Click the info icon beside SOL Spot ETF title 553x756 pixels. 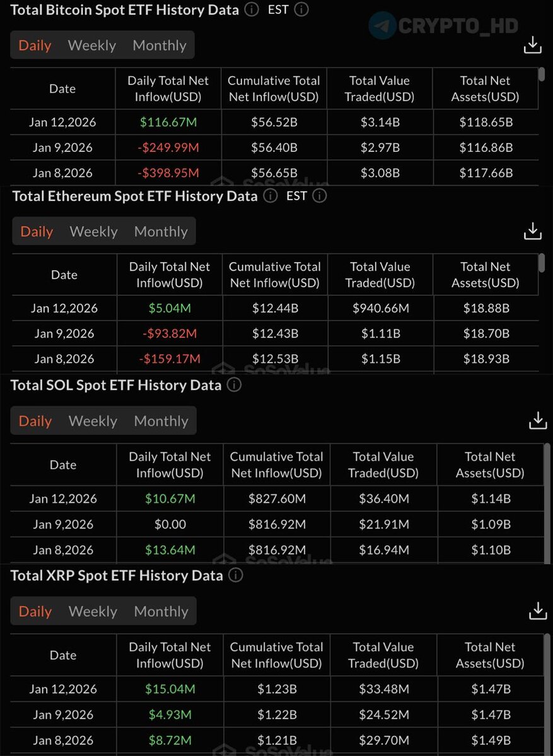click(x=234, y=385)
